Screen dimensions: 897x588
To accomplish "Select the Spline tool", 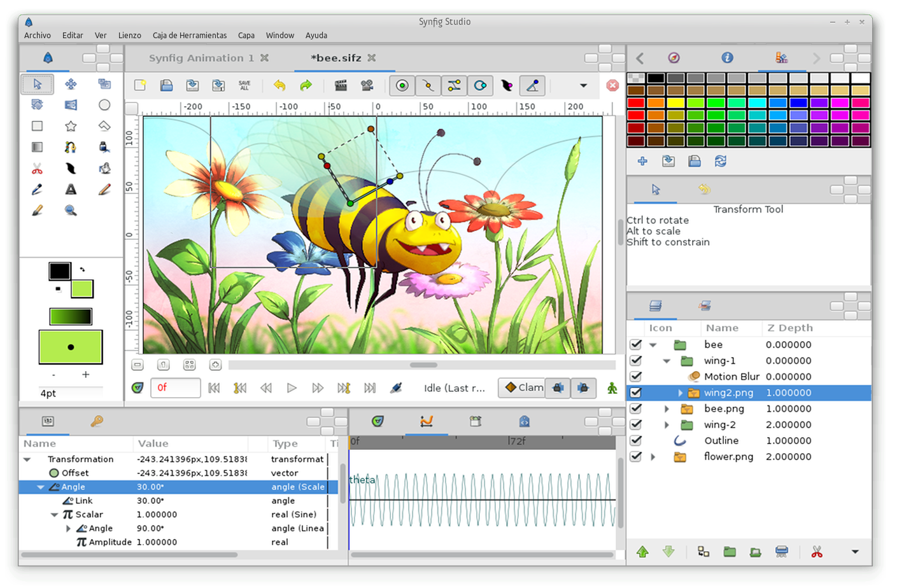I will click(x=71, y=147).
